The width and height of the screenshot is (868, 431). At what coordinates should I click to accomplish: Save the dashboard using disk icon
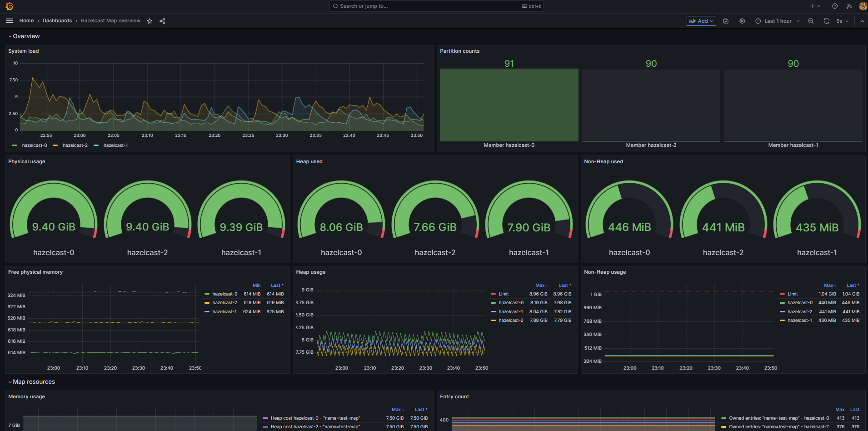coord(726,21)
